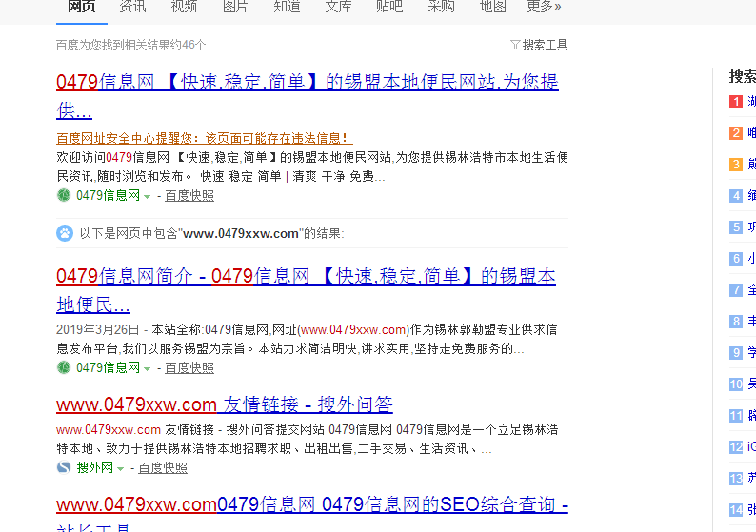Image resolution: width=756 pixels, height=532 pixels.
Task: Click second result's 0479信息网 source link
Action: 108,367
